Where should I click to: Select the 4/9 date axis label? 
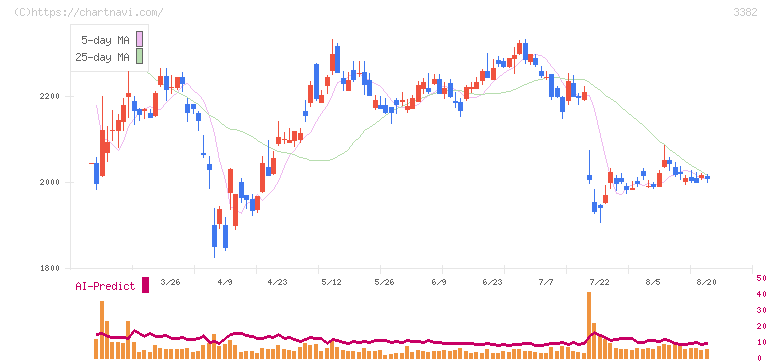click(x=225, y=282)
